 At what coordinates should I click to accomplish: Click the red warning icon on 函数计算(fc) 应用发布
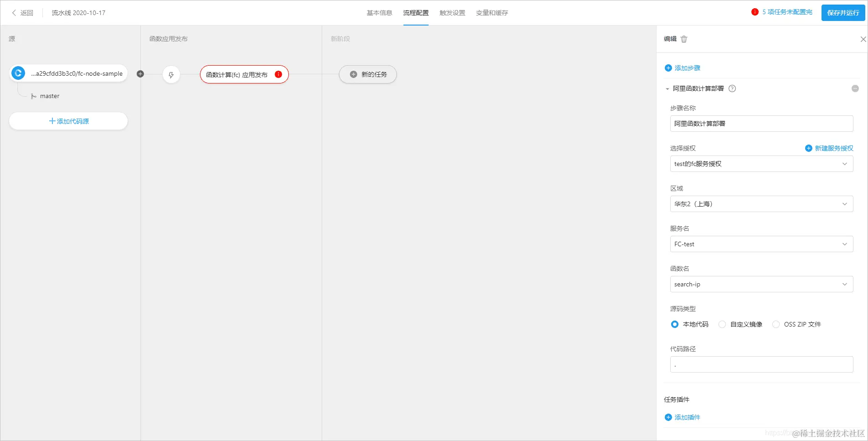click(278, 74)
